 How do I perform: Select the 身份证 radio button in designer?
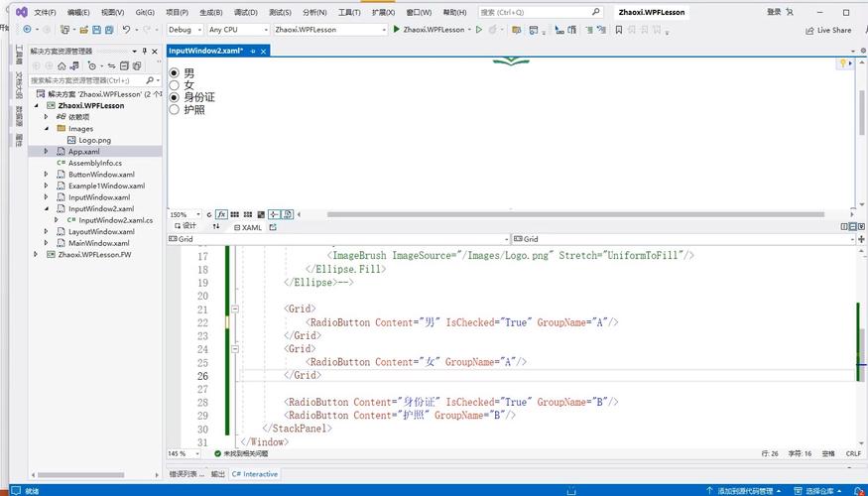(x=175, y=97)
